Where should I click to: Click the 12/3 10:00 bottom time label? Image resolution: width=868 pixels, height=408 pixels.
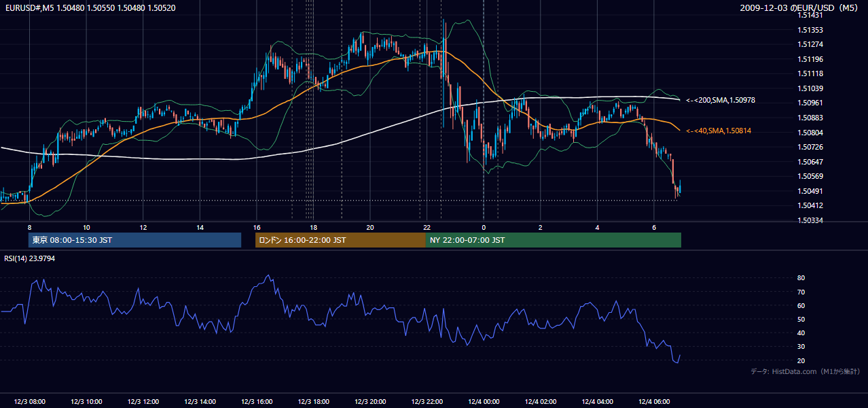tap(86, 401)
